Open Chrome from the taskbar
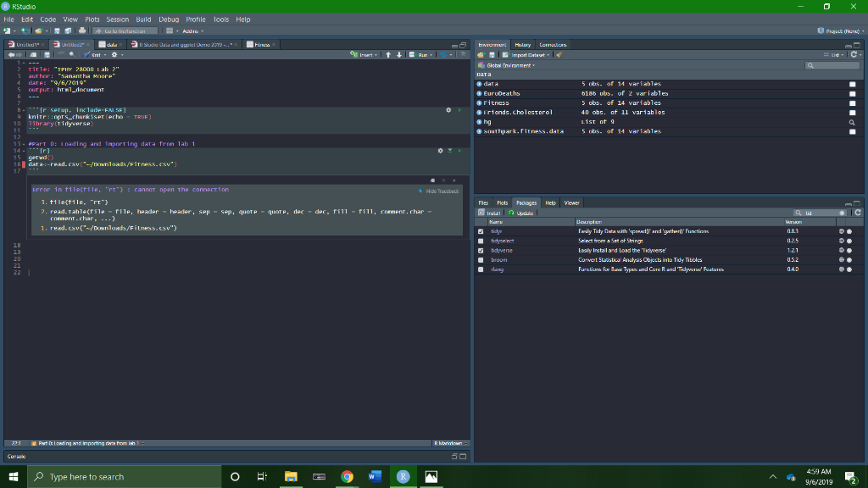Screen dimensions: 868x488 click(347, 476)
